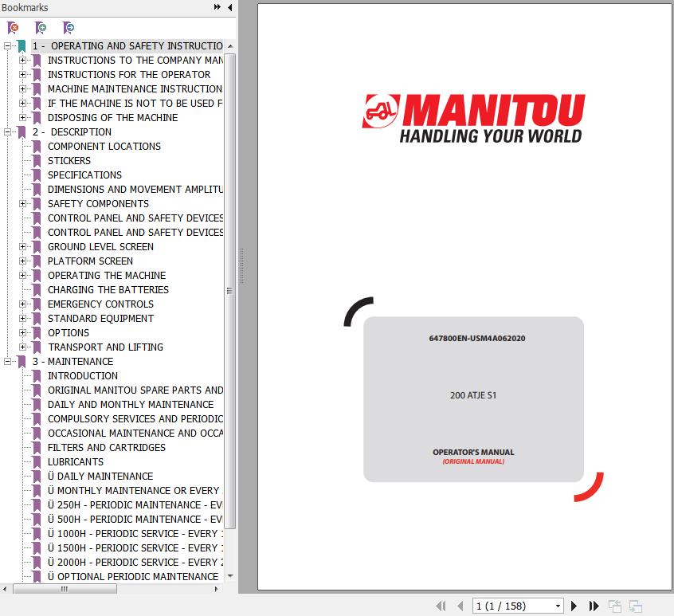Viewport: 674px width, 616px height.
Task: Click the bookmarks scroll down arrow
Action: [x=230, y=575]
